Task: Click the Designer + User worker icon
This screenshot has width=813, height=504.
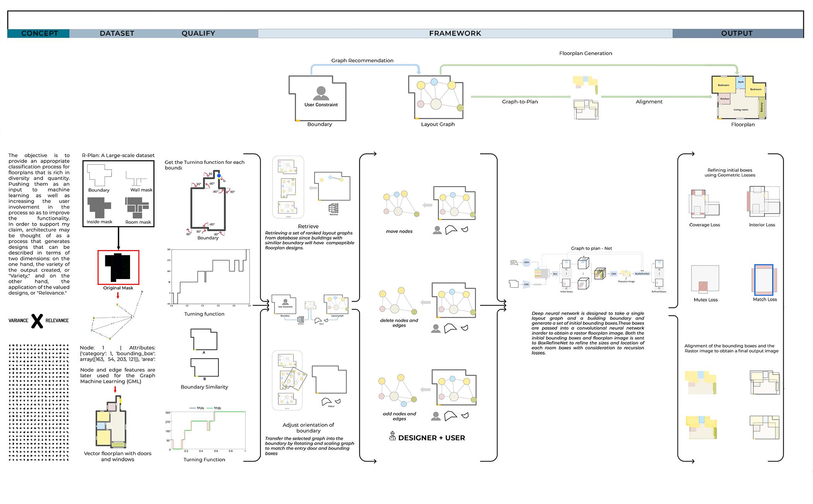Action: 393,436
